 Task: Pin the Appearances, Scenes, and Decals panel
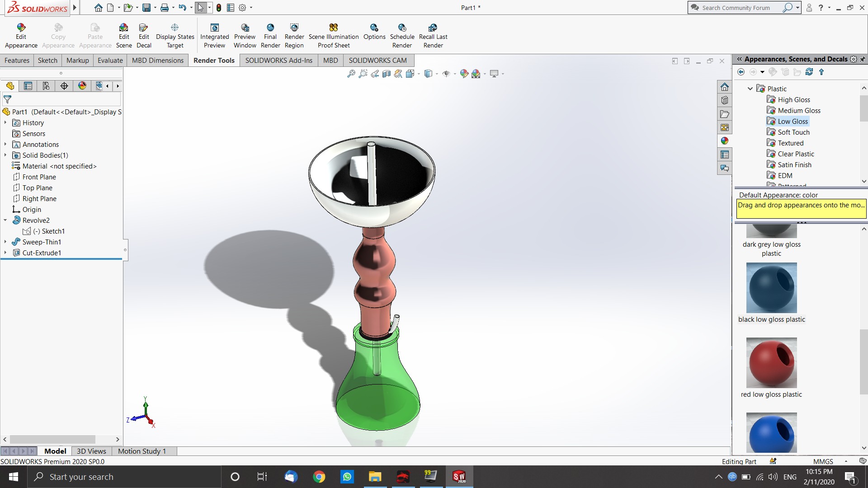click(863, 59)
